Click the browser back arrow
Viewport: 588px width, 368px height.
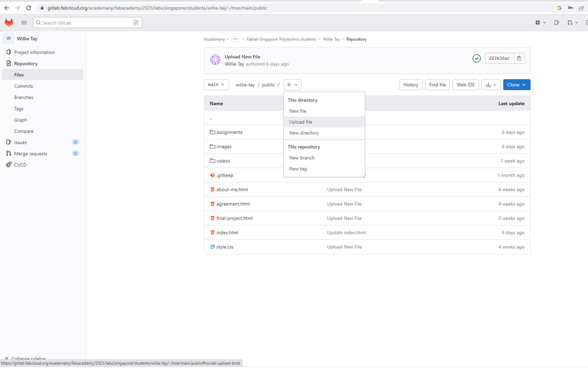pos(6,8)
